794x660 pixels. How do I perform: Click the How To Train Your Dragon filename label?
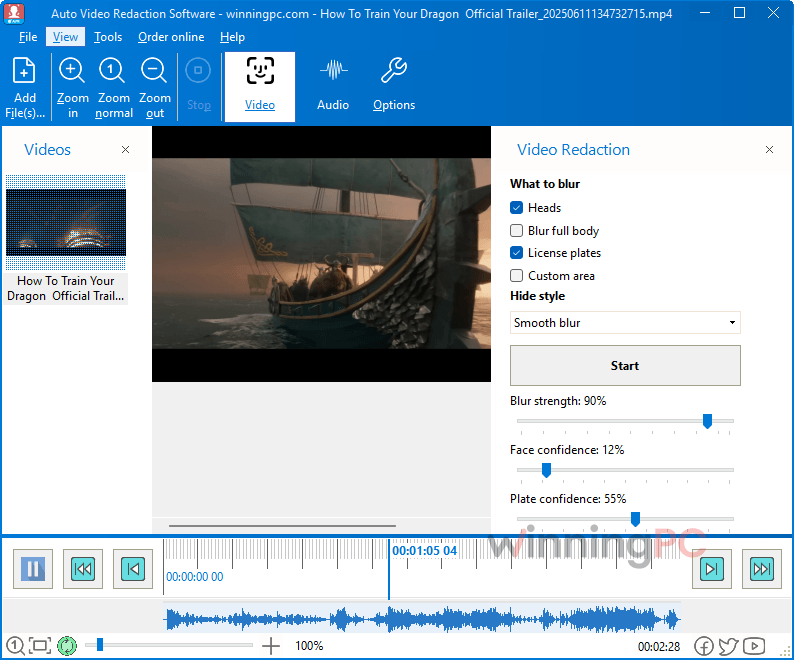click(x=66, y=288)
